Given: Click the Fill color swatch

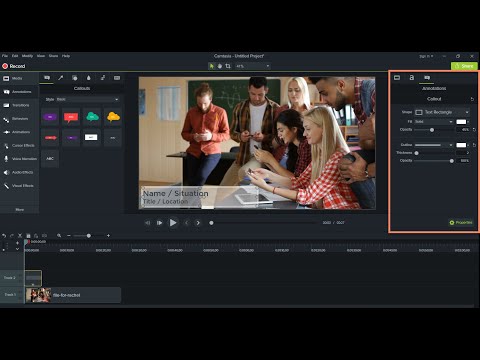Looking at the screenshot, I should click(x=461, y=122).
